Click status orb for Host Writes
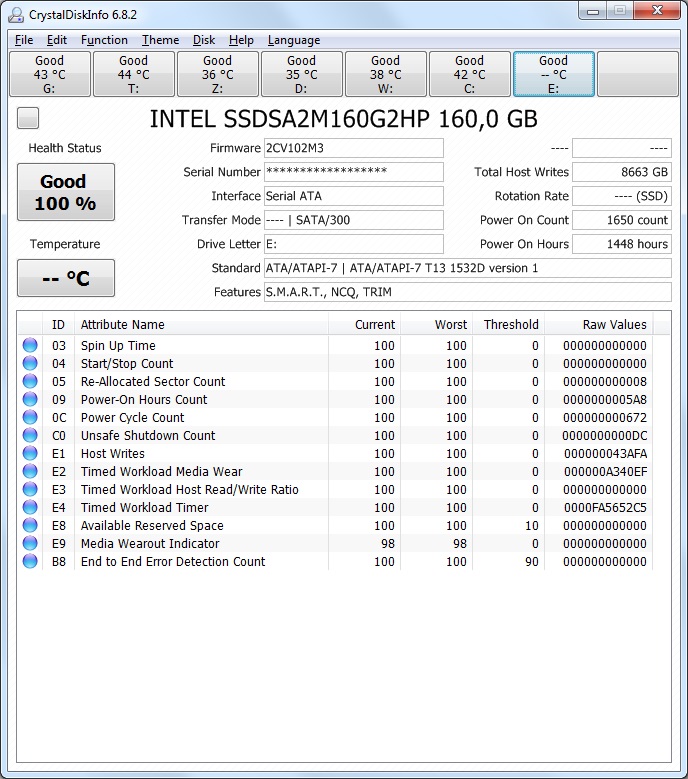The height and width of the screenshot is (779, 688). [x=30, y=453]
